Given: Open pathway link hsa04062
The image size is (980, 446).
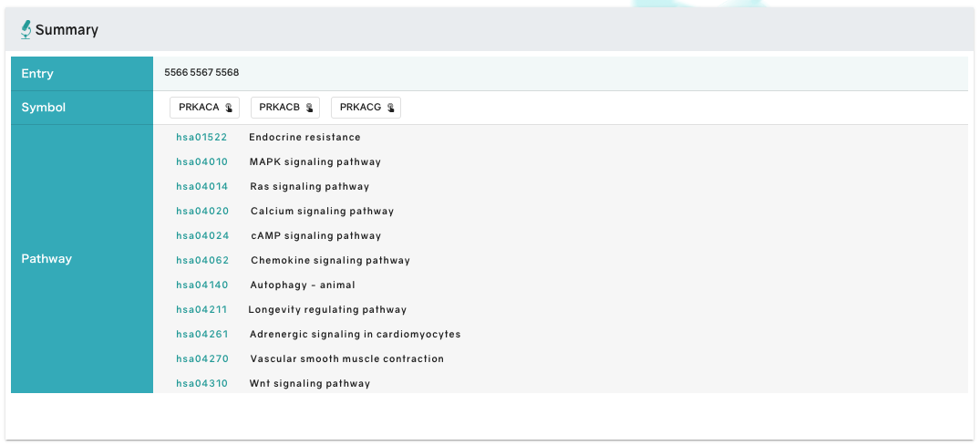Looking at the screenshot, I should pyautogui.click(x=202, y=260).
